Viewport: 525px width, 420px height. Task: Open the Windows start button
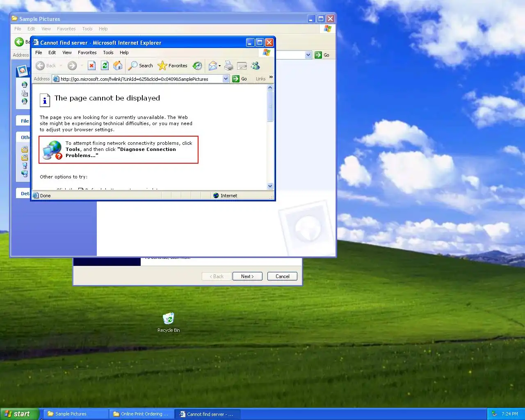tap(20, 414)
